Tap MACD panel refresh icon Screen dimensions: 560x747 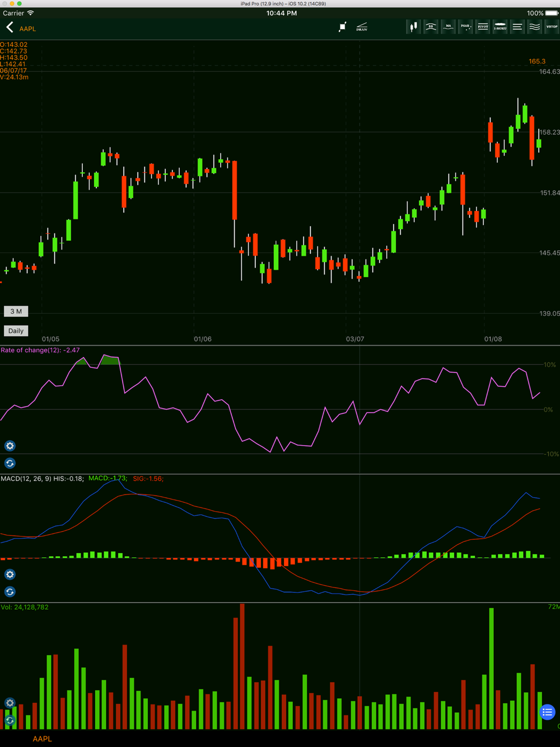[x=10, y=592]
